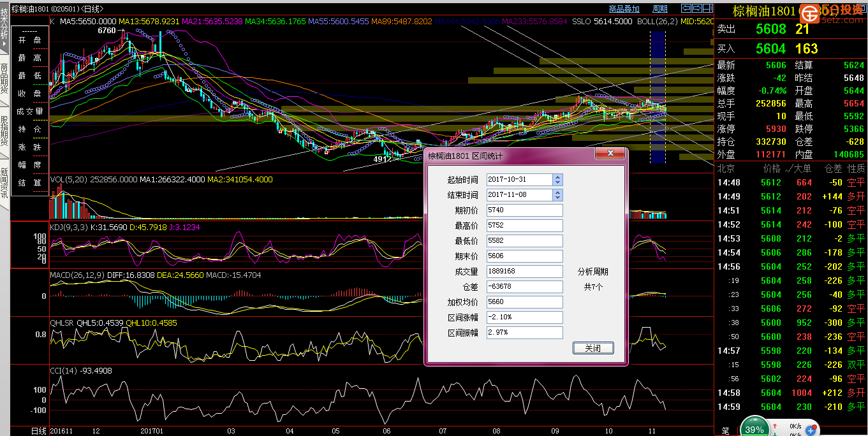
Task: Click the 仓差 field showing -63678
Action: pos(524,287)
